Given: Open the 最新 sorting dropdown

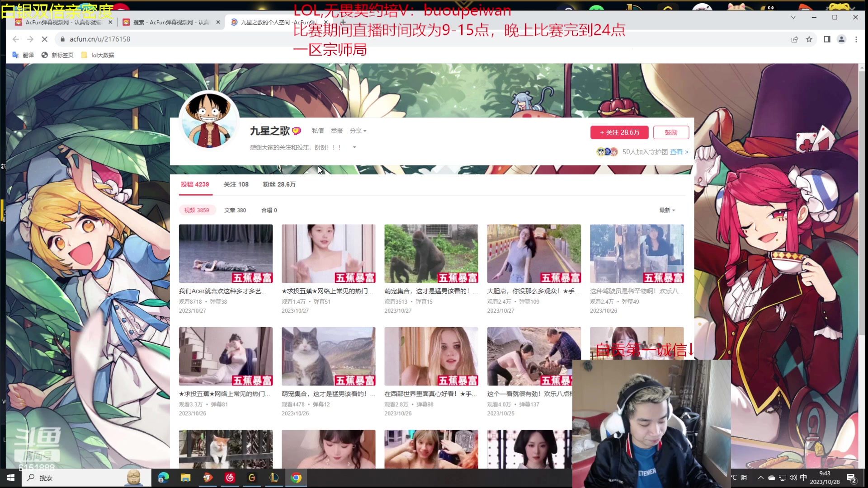Looking at the screenshot, I should [666, 210].
